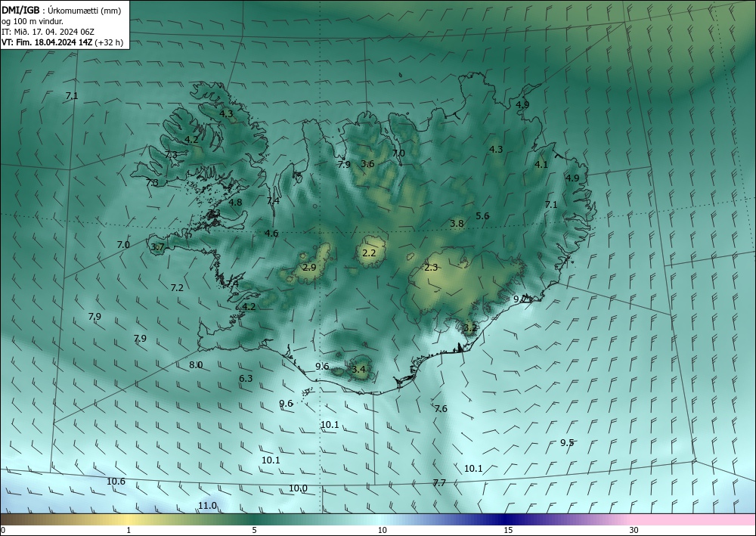Screen dimensions: 756x536
Task: Click the 'og 100 m vindur.' legend line
Action: pyautogui.click(x=33, y=21)
